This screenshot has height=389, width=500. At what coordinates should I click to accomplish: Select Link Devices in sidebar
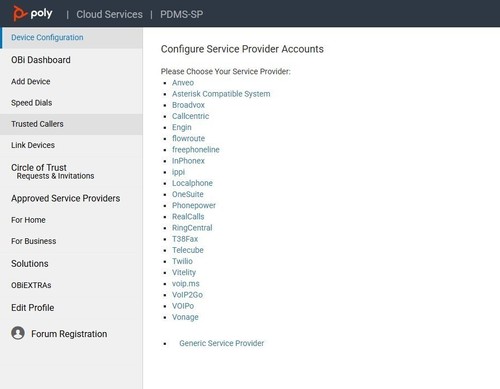click(x=33, y=145)
